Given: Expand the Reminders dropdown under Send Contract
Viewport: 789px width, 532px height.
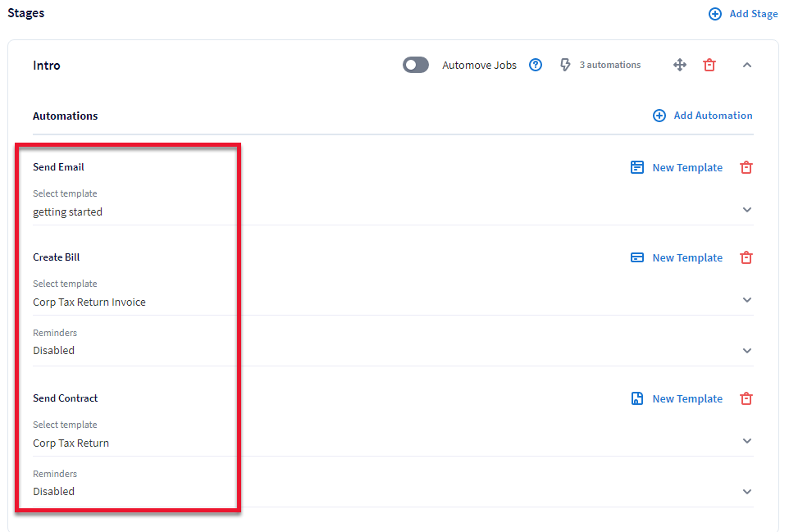Looking at the screenshot, I should [x=746, y=491].
